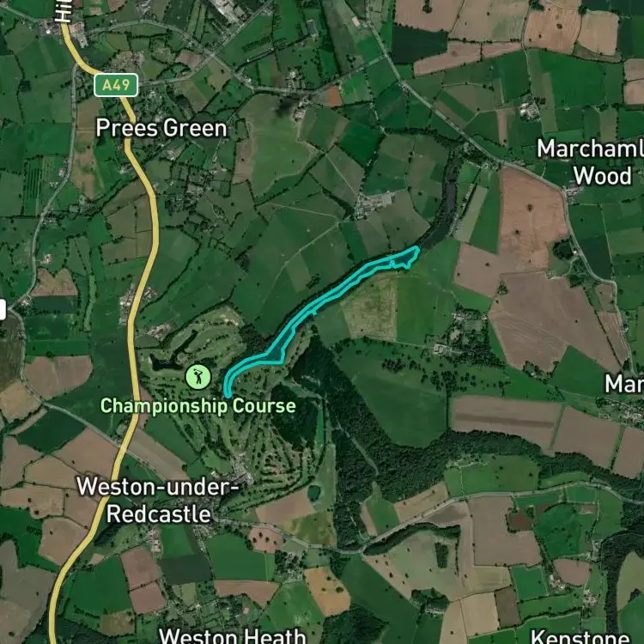Click the green golf course marker icon
Viewport: 644px width, 644px height.
[x=198, y=377]
